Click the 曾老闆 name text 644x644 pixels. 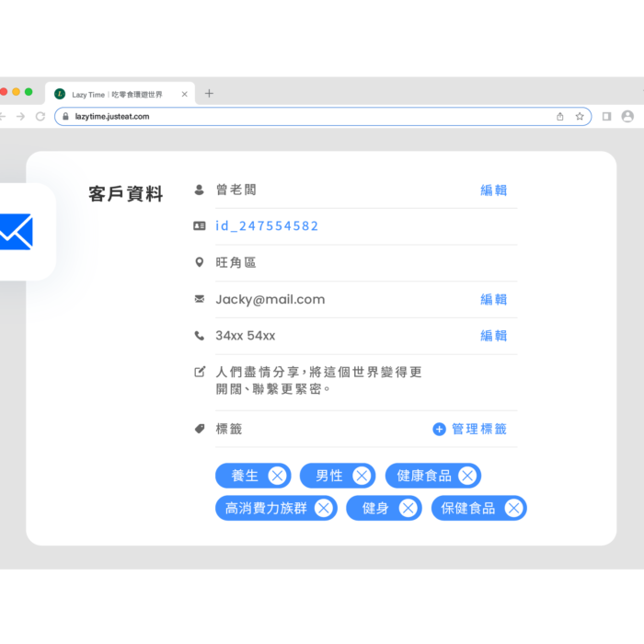point(236,190)
